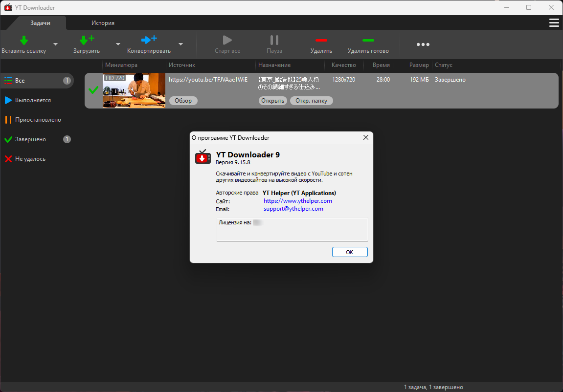This screenshot has width=563, height=392.
Task: Click the video thumbnail of the task
Action: click(134, 90)
